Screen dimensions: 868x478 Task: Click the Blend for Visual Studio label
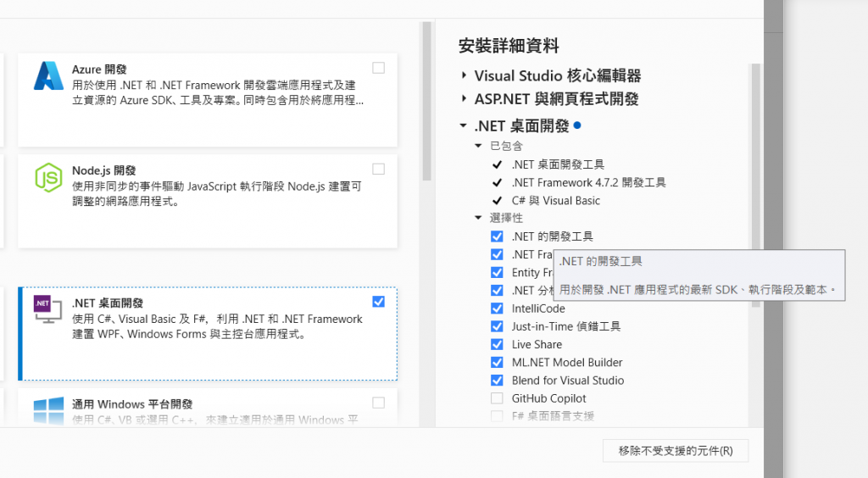tap(567, 381)
